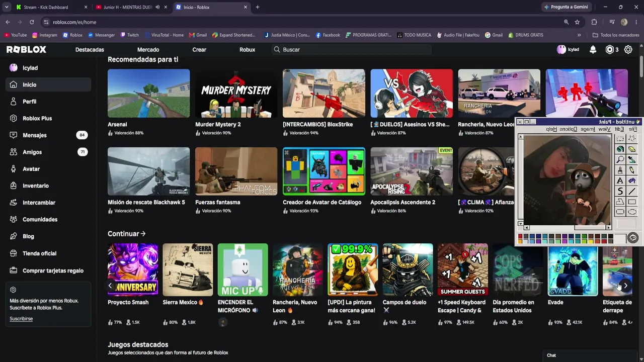Viewport: 644px width, 362px height.
Task: Show previous games in Continuar carousel
Action: click(110, 286)
